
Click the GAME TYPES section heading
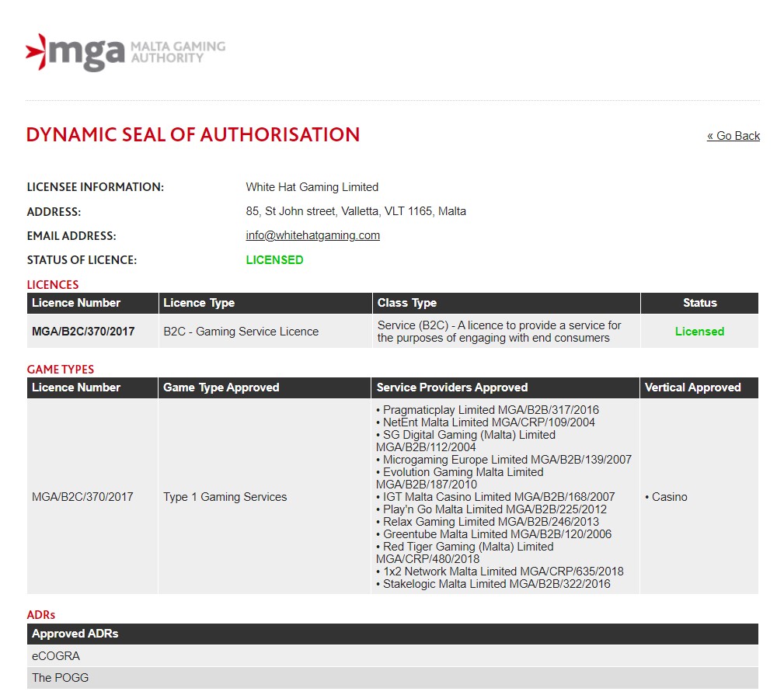coord(61,370)
